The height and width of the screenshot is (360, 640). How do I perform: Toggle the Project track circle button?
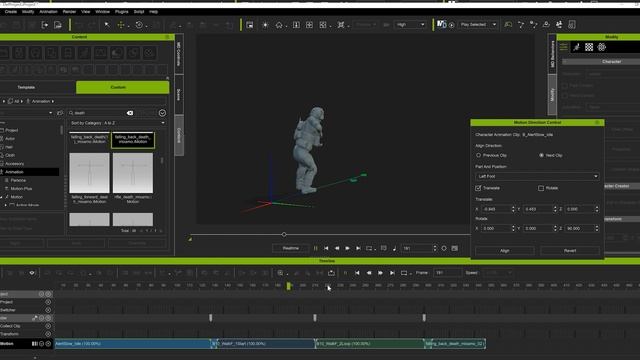(x=48, y=302)
